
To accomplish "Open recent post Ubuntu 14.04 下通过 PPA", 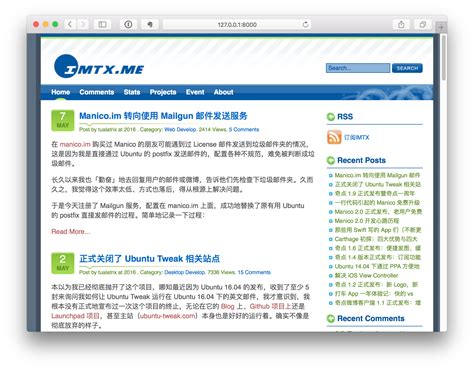I will click(377, 266).
